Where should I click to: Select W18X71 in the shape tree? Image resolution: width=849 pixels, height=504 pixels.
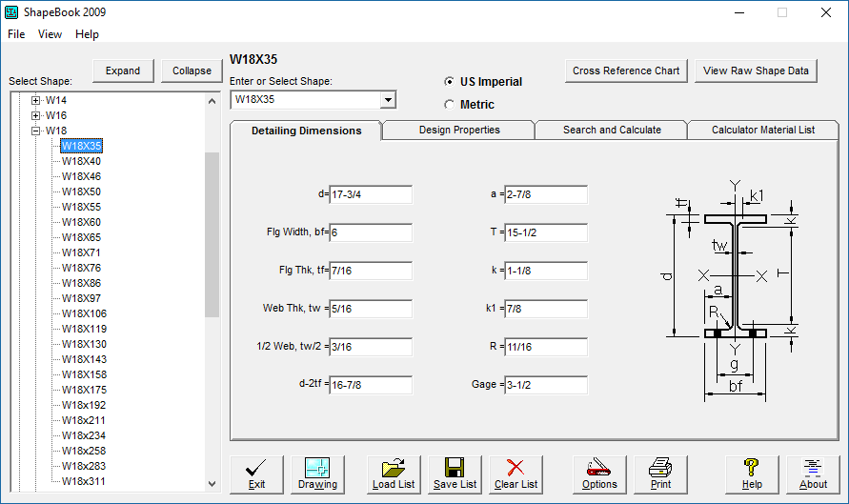(81, 252)
